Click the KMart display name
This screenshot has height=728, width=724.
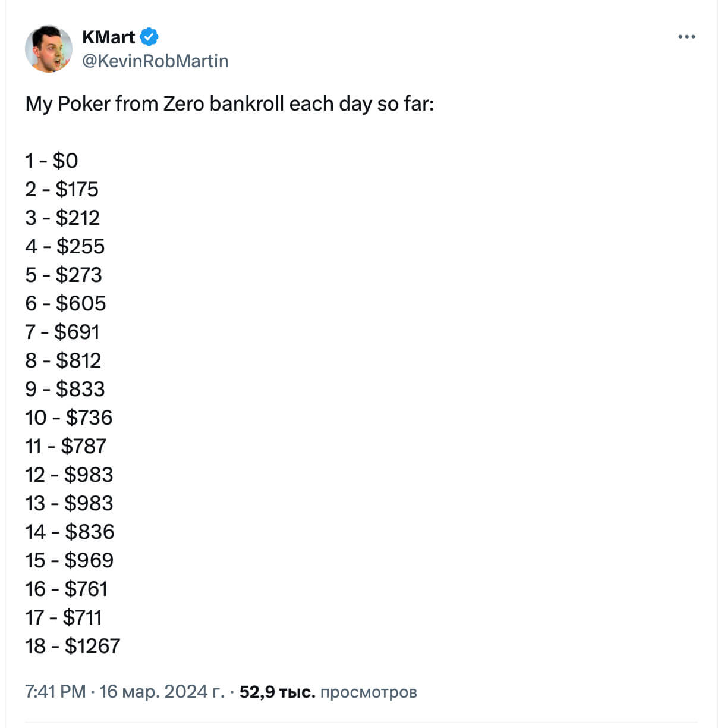pos(109,37)
